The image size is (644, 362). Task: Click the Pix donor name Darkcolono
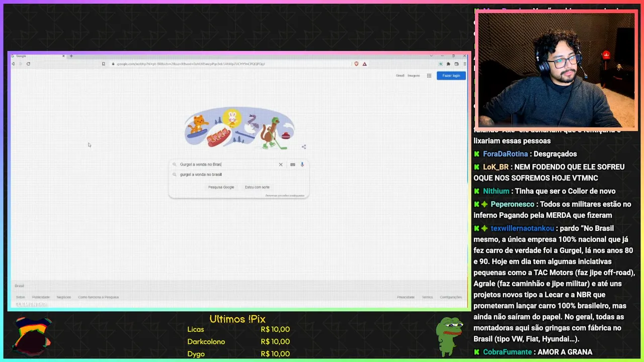(x=206, y=341)
